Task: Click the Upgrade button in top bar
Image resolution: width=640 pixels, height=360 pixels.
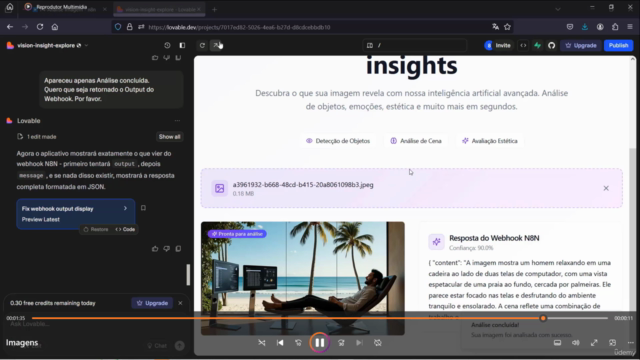Action: point(581,45)
